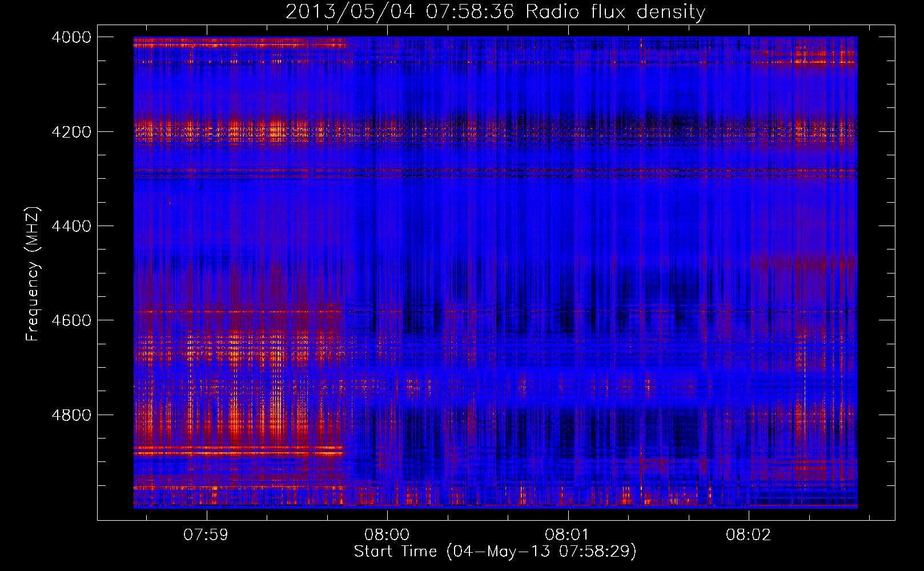Image resolution: width=924 pixels, height=571 pixels.
Task: Select the 4400 frequency axis label
Action: pyautogui.click(x=71, y=226)
